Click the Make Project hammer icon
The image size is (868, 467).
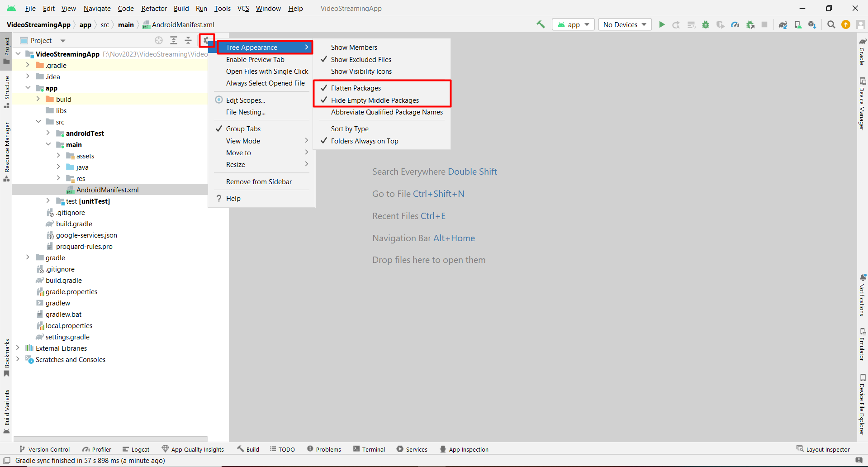[x=541, y=24]
